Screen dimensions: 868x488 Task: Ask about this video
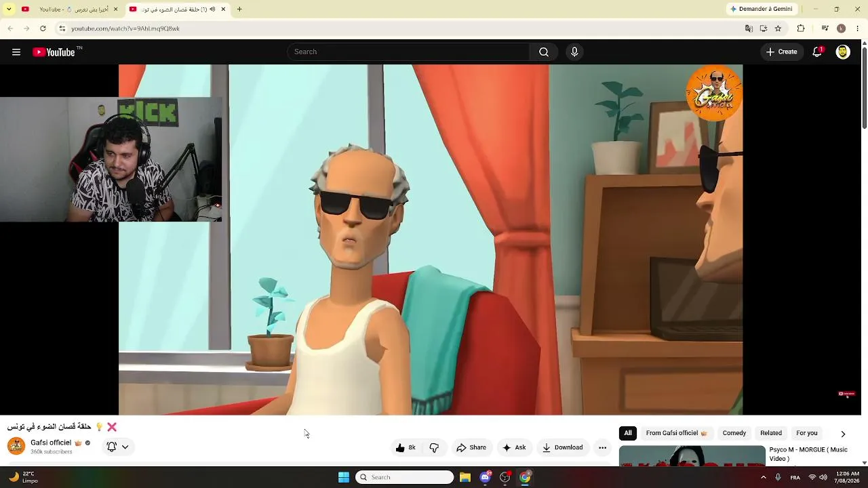514,447
